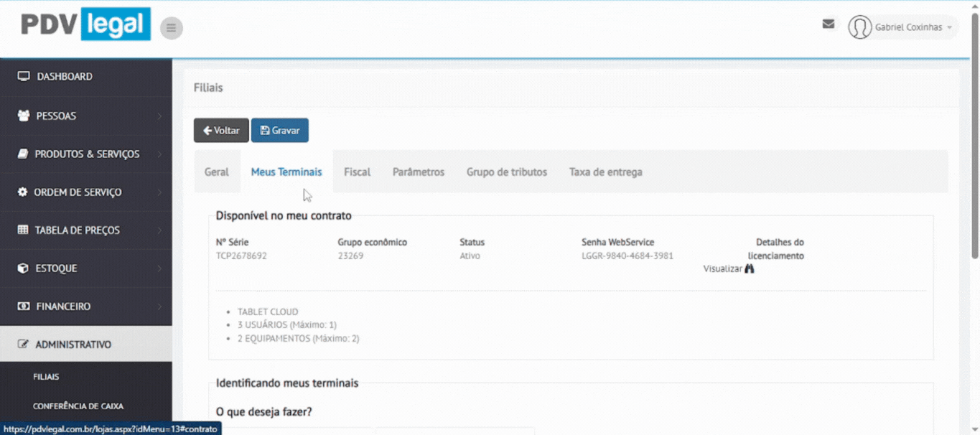Click the hamburger menu toggle icon
Viewport: 980px width, 435px height.
point(171,28)
